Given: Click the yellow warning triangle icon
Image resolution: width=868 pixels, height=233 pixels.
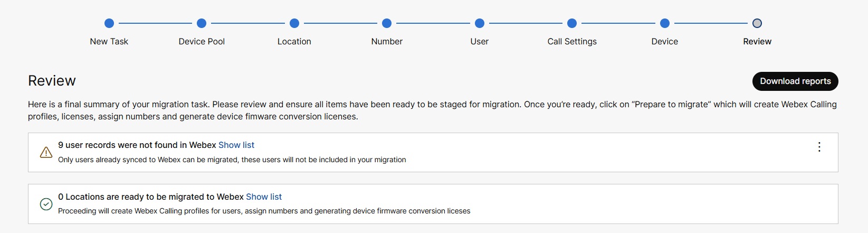Looking at the screenshot, I should 46,152.
